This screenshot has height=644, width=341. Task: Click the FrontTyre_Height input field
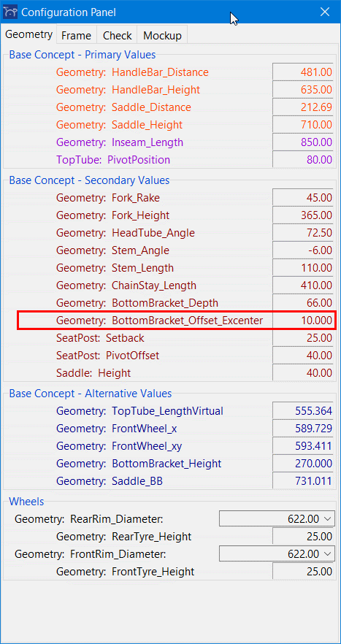pos(303,571)
